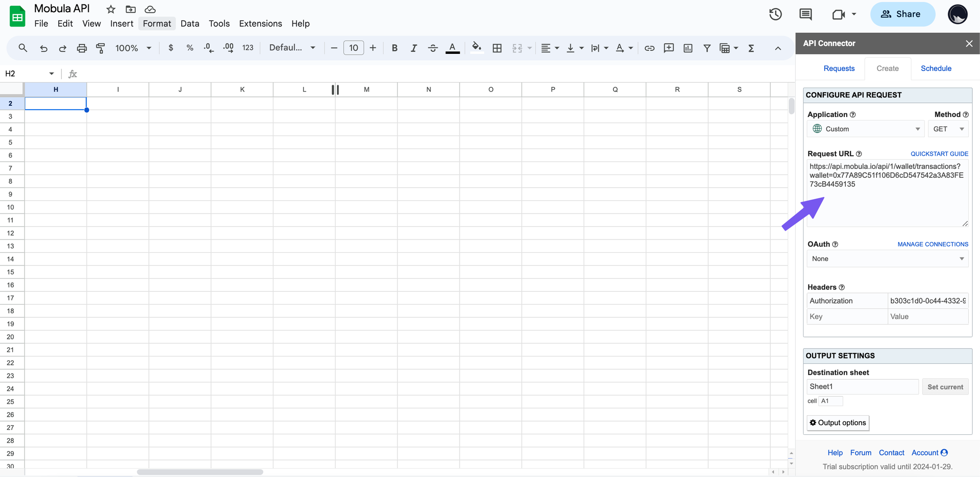The image size is (980, 477).
Task: Open more number formats (123)
Action: click(x=248, y=48)
